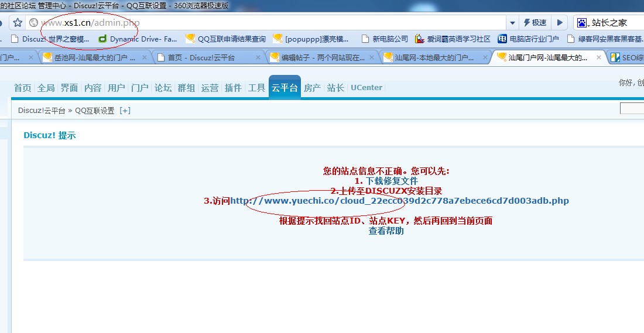Viewport: 644px width, 333px height.
Task: Click the globe site-info icon in address bar
Action: point(34,23)
